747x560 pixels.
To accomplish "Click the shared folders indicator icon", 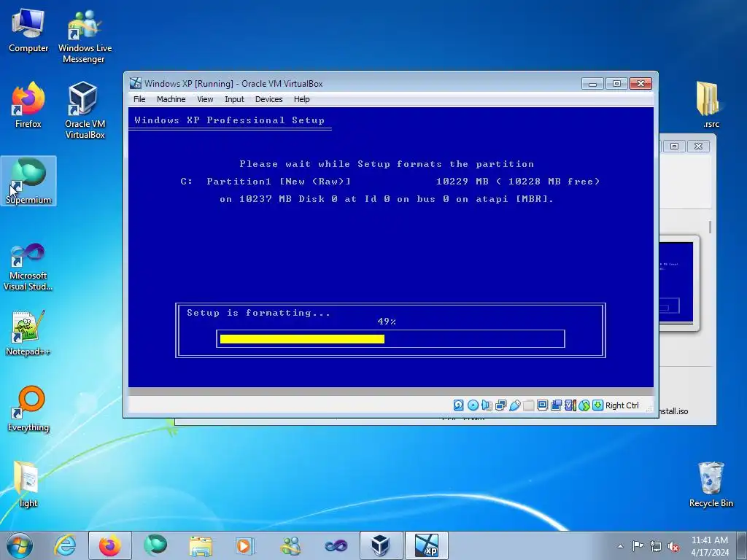I will (x=528, y=405).
